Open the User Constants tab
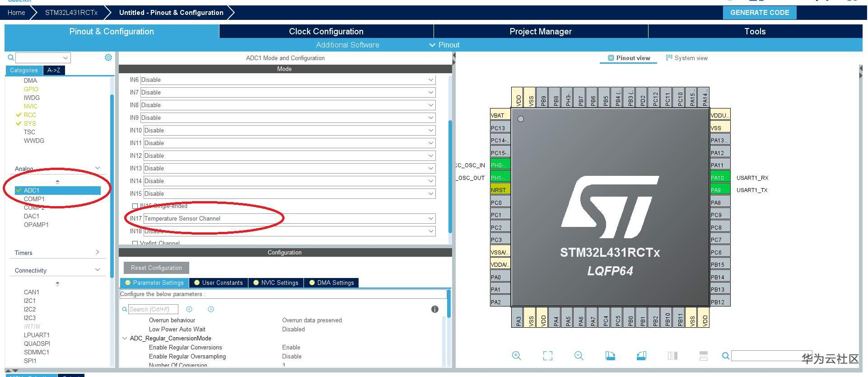Viewport: 868px width, 377px height. [219, 283]
